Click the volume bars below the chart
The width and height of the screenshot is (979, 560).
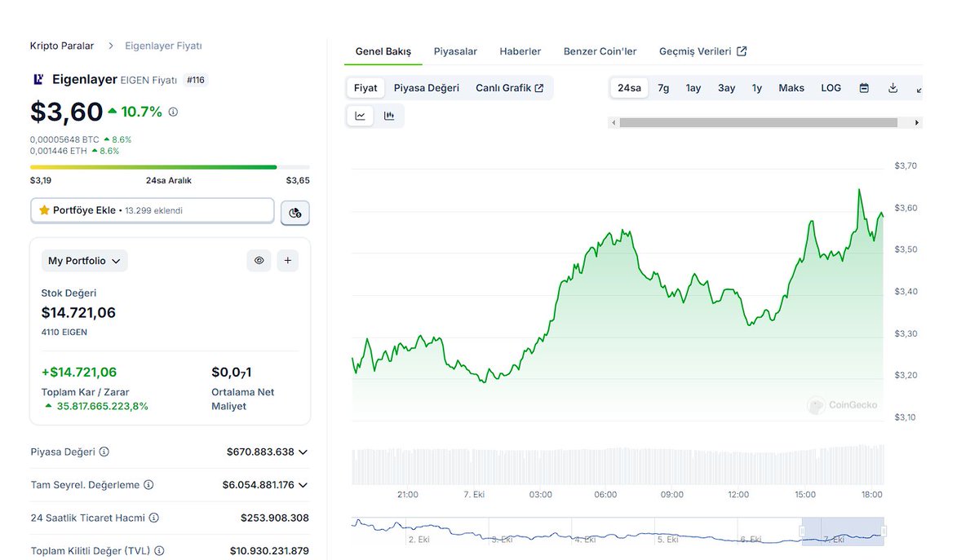click(x=618, y=466)
